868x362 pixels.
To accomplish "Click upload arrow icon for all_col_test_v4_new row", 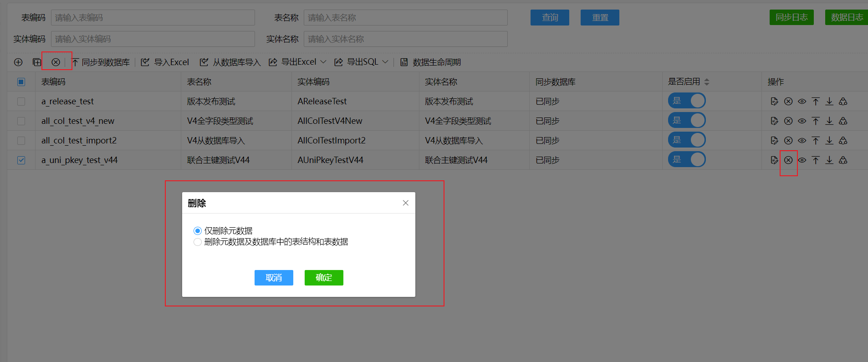I will [x=816, y=121].
